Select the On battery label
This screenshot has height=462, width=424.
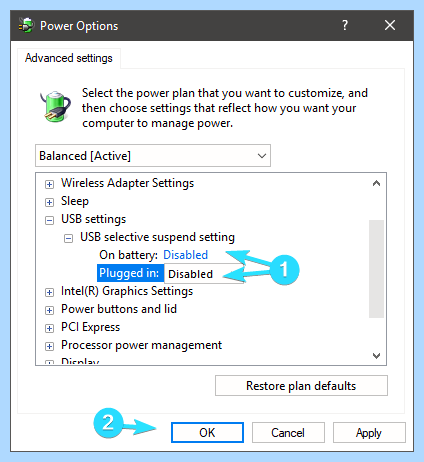click(x=128, y=255)
